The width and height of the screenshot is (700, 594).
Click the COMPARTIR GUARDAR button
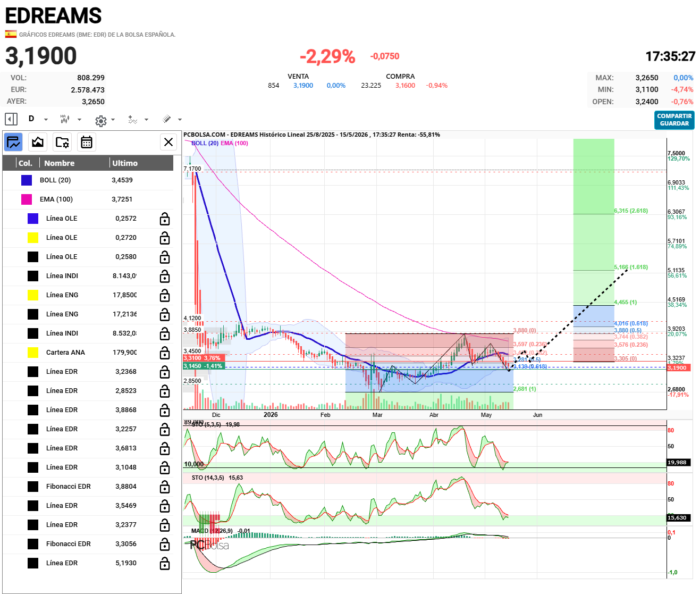pyautogui.click(x=674, y=120)
